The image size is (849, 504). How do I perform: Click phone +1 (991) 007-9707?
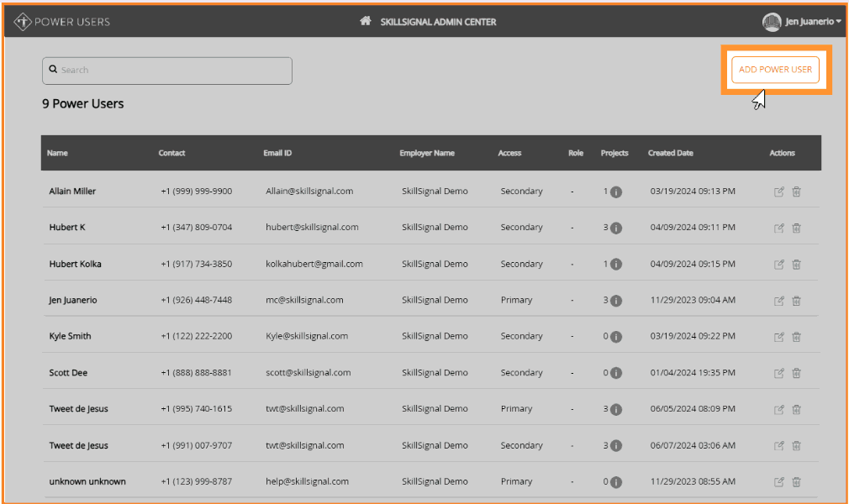click(x=196, y=445)
